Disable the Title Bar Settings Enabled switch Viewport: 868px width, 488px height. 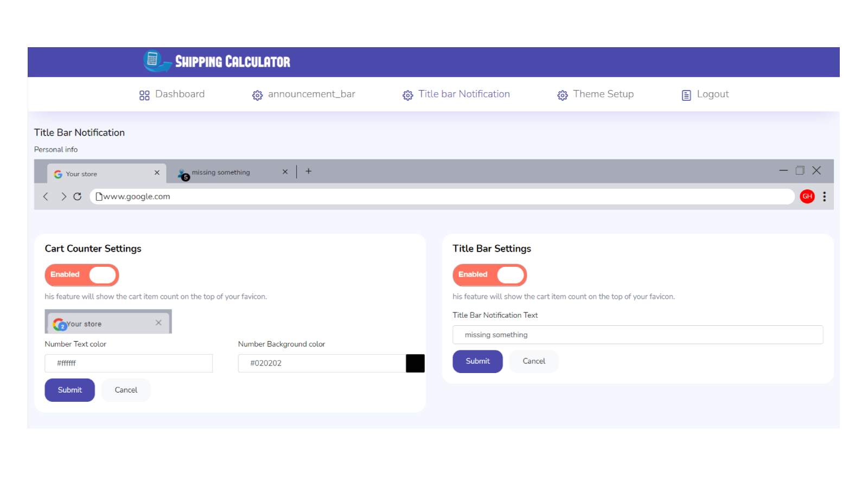tap(489, 275)
